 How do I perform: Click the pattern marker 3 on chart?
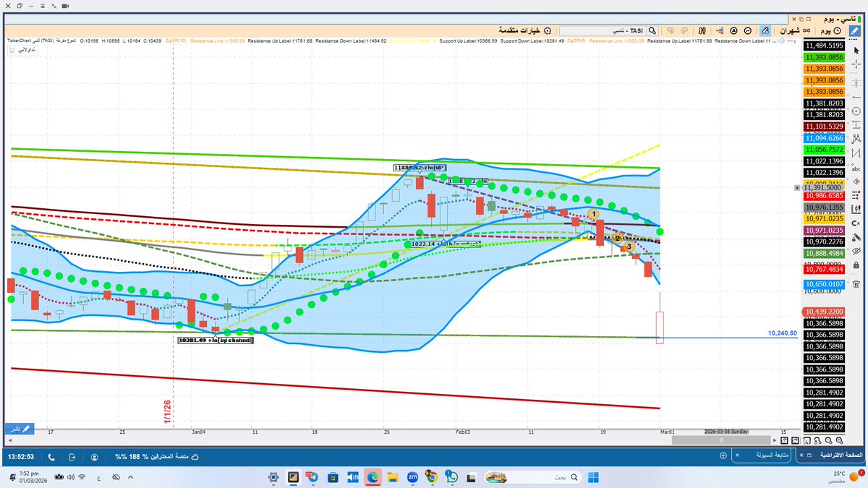click(631, 247)
